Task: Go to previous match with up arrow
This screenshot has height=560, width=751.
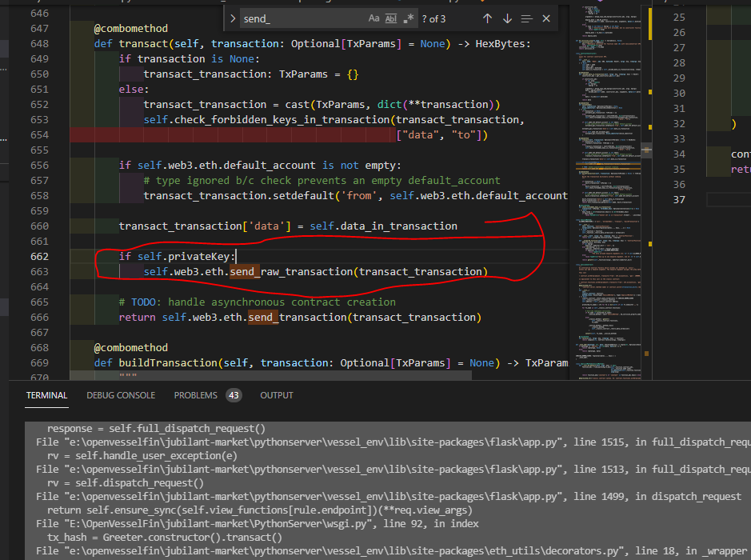Action: click(488, 18)
